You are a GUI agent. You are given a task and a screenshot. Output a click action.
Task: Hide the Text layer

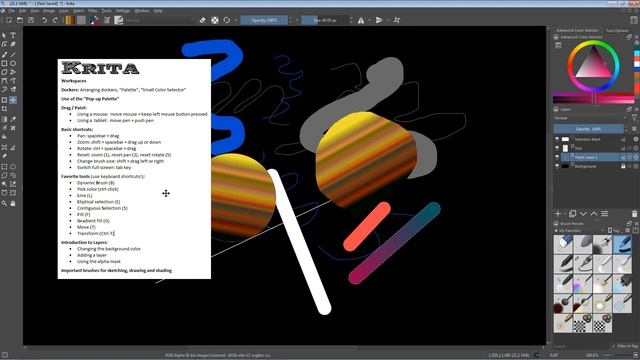coord(557,148)
